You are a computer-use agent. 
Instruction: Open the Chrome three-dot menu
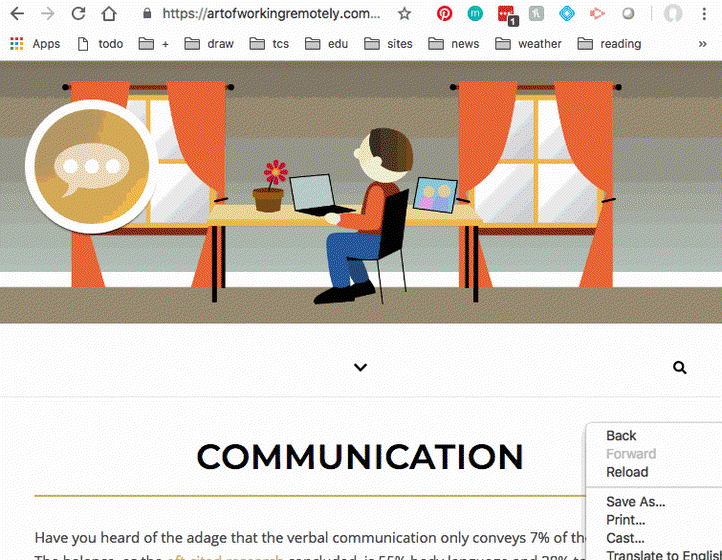704,14
